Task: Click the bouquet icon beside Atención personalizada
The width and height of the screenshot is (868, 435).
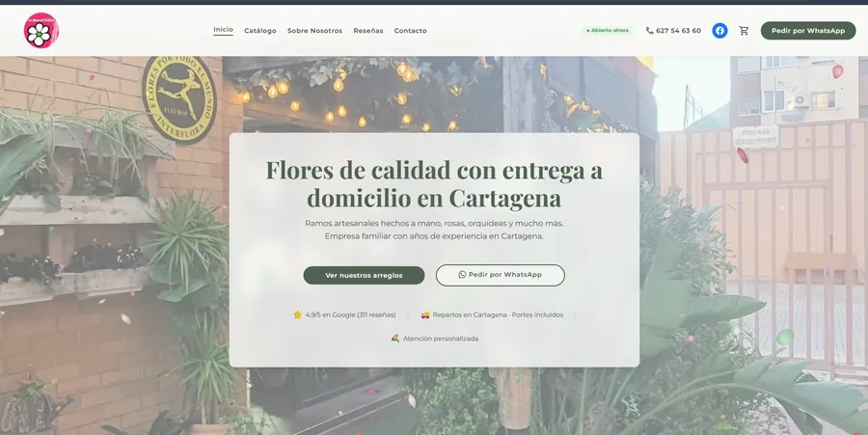Action: [395, 339]
